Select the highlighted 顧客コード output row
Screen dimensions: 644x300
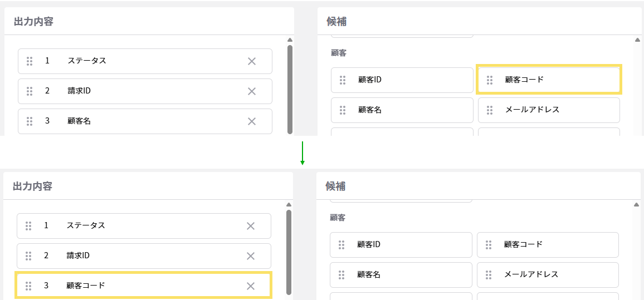pyautogui.click(x=143, y=286)
